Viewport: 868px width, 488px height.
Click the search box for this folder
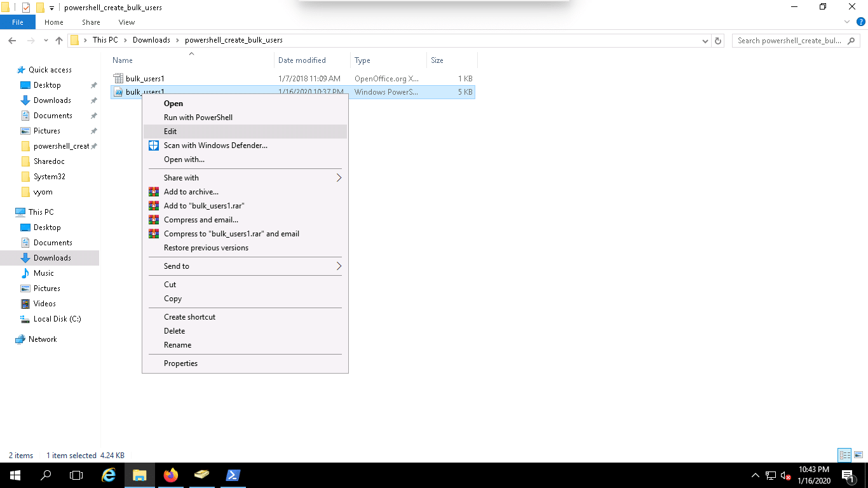tap(788, 41)
